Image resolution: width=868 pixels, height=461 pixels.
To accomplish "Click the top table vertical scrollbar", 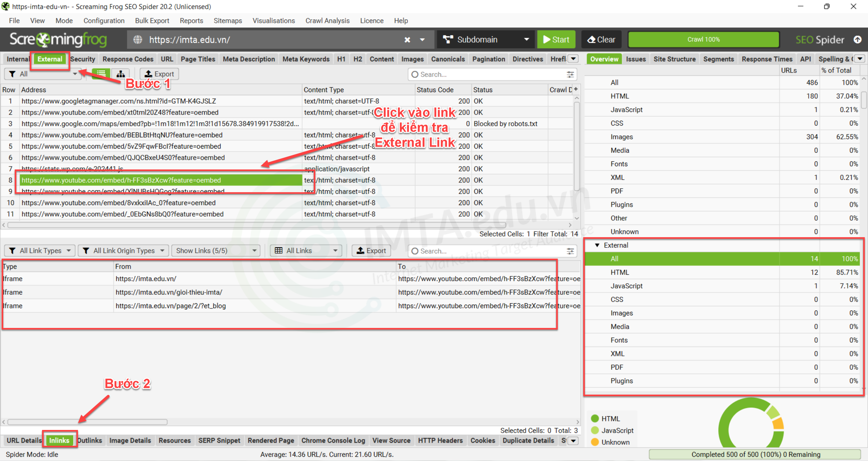I will point(577,146).
